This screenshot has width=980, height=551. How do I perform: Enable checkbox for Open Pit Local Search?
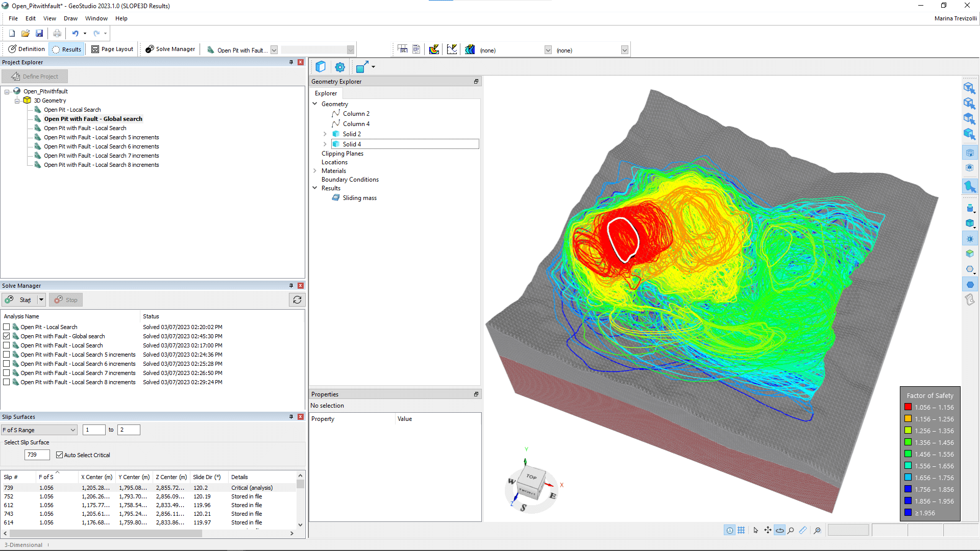click(6, 327)
